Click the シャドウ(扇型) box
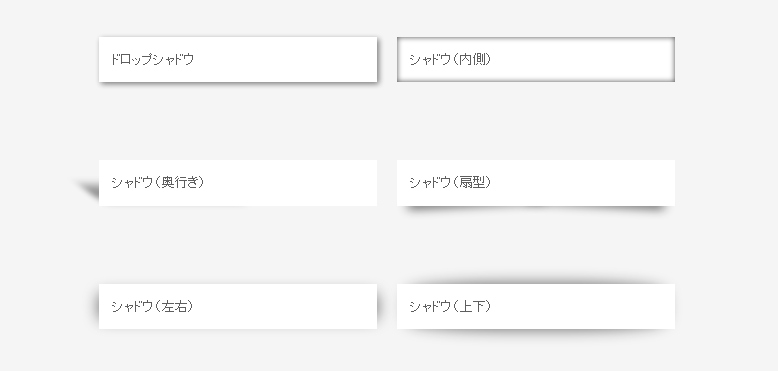 [x=536, y=183]
